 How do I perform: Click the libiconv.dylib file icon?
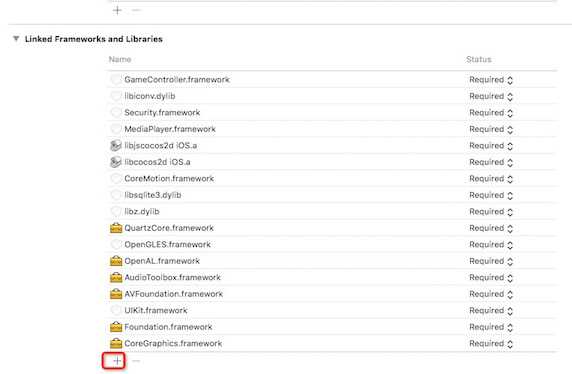click(x=116, y=96)
